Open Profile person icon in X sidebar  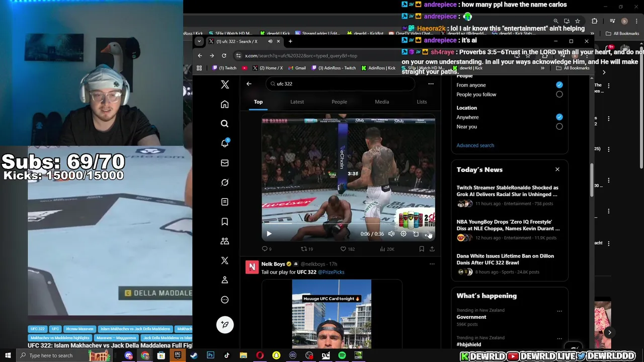point(225,280)
